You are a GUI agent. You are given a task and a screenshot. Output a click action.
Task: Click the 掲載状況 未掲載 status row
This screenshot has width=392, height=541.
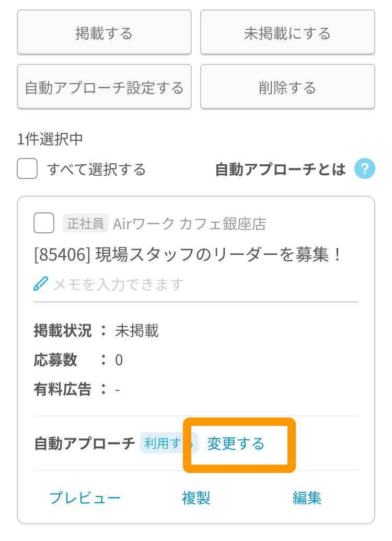pyautogui.click(x=96, y=331)
